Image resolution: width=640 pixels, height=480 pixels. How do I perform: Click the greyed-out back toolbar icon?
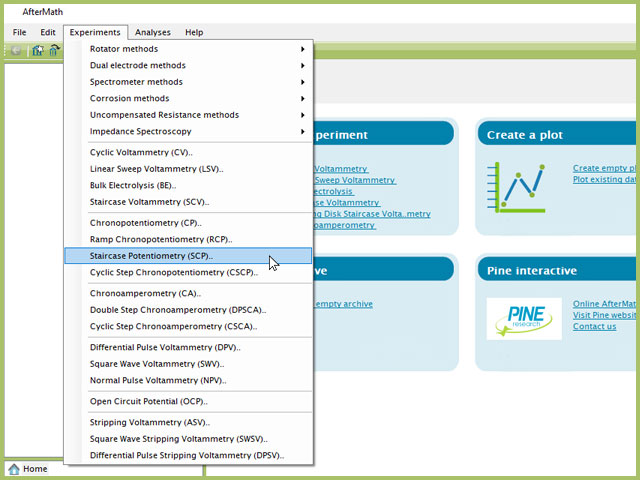[x=16, y=50]
